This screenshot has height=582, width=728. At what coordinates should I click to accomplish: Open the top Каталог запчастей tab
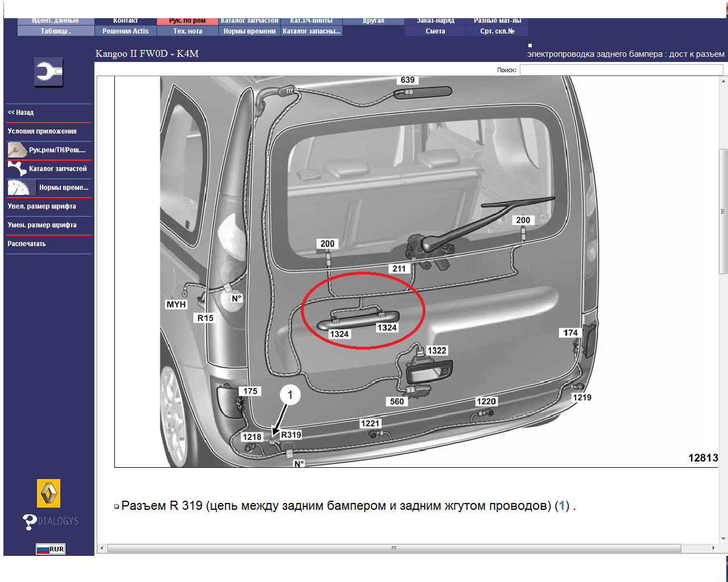point(250,21)
